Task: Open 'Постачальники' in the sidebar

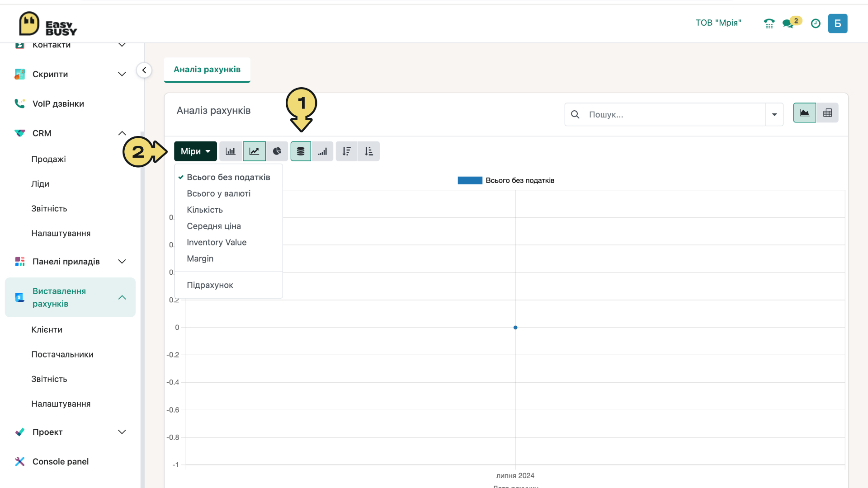Action: [62, 355]
